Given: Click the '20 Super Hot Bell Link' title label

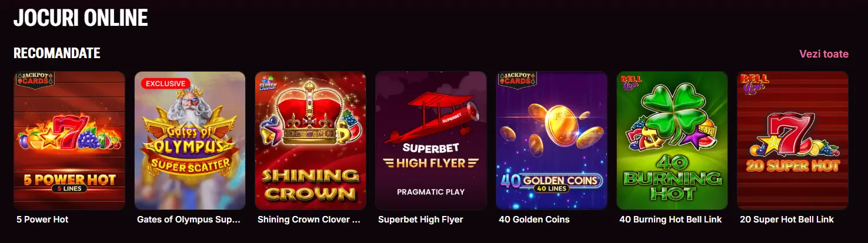Looking at the screenshot, I should [x=787, y=220].
